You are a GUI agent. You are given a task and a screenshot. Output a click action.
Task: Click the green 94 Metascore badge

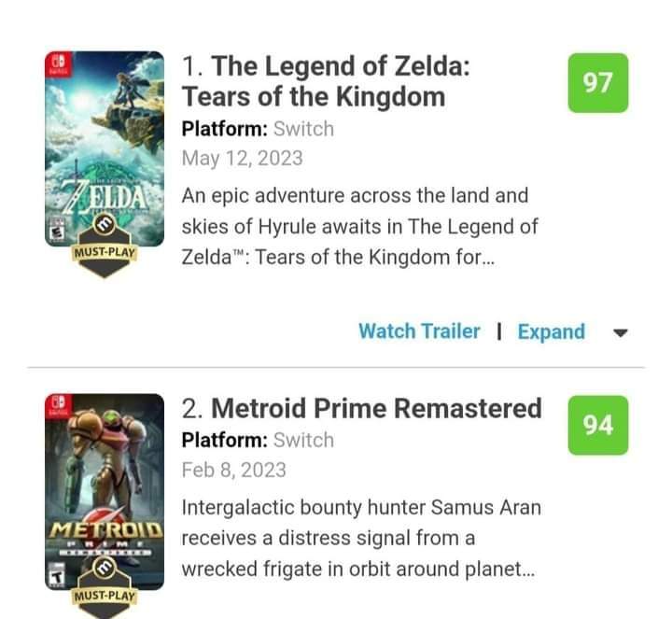click(598, 425)
